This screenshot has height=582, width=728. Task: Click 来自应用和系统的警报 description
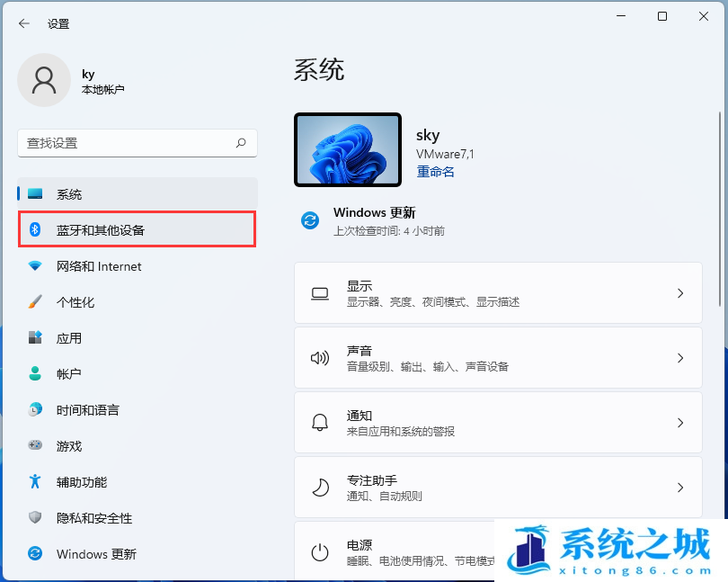coord(401,432)
